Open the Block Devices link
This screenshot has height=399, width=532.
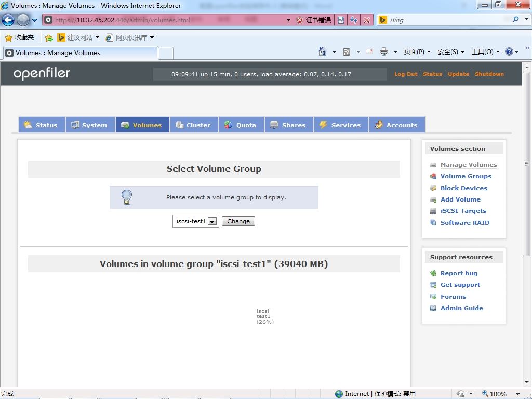pos(464,188)
